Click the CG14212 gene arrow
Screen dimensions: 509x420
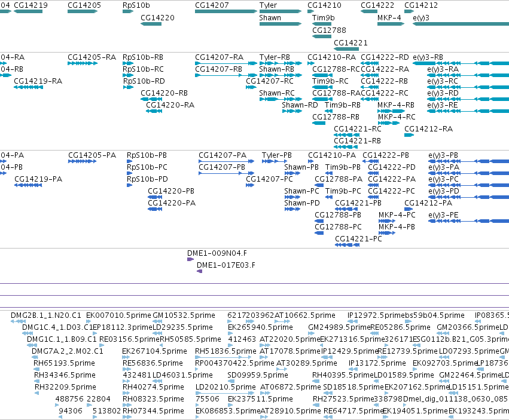tap(409, 11)
